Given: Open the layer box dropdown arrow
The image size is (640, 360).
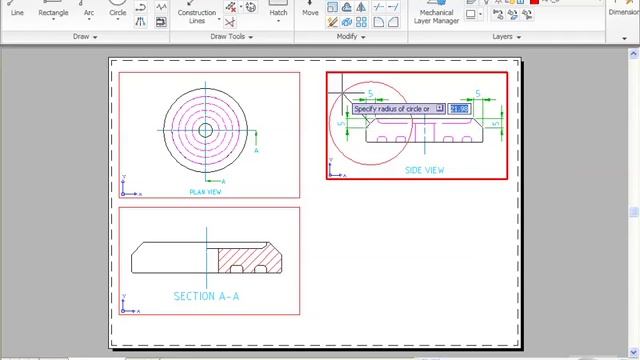Looking at the screenshot, I should 480,15.
